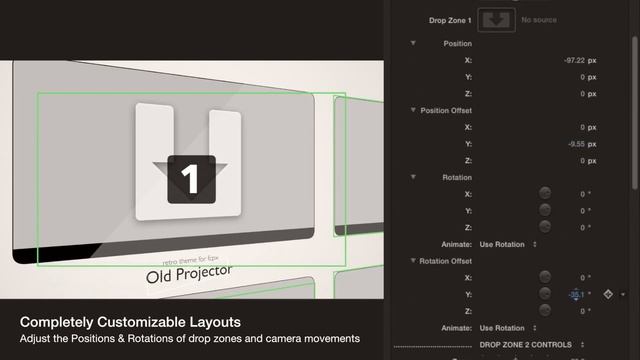The image size is (640, 360).
Task: Click the Old Projector title text in viewer
Action: (x=189, y=274)
